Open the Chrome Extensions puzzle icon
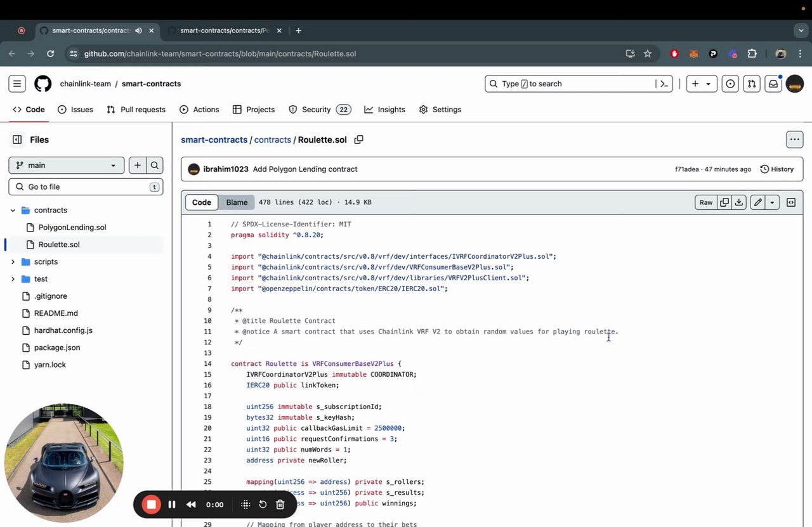812x527 pixels. click(752, 54)
